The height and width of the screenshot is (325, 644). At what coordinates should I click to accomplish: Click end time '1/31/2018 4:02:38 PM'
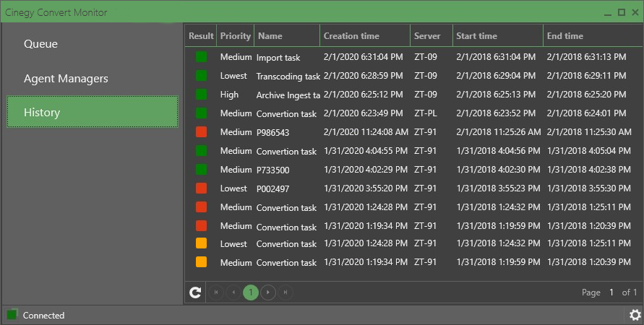[589, 170]
